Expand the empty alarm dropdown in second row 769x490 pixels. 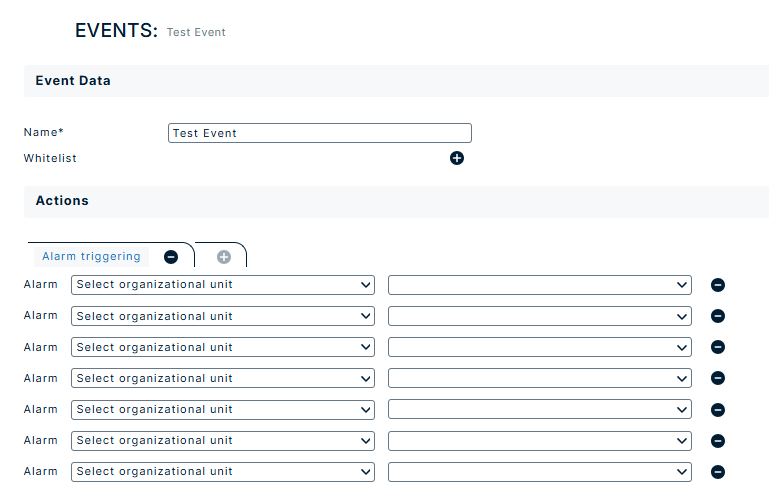(539, 316)
